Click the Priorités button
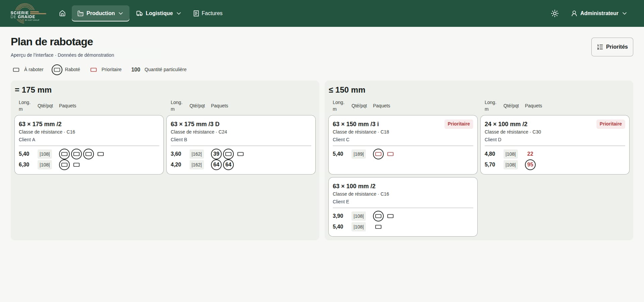The width and height of the screenshot is (644, 302). tap(612, 47)
